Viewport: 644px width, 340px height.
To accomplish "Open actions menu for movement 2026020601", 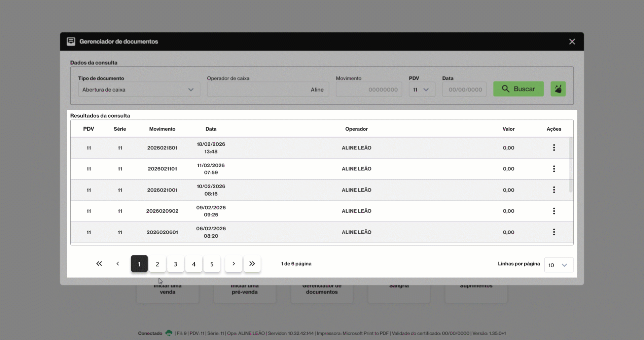I will click(x=554, y=232).
